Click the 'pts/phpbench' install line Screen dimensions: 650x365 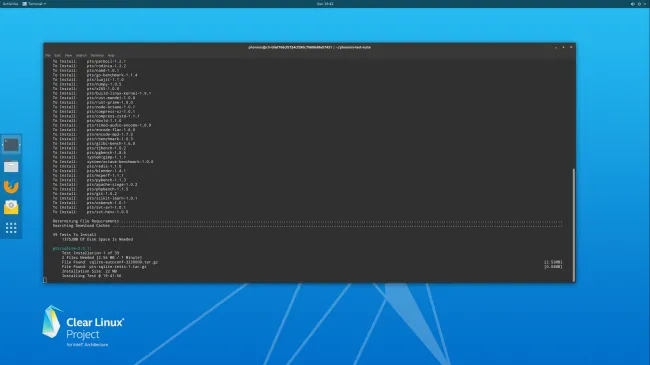point(90,189)
